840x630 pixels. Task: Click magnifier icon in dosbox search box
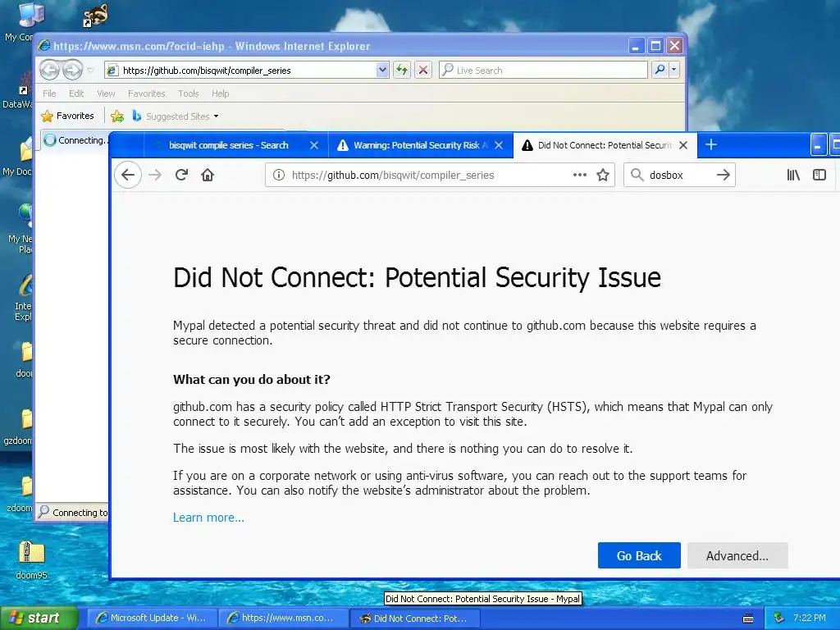tap(637, 175)
